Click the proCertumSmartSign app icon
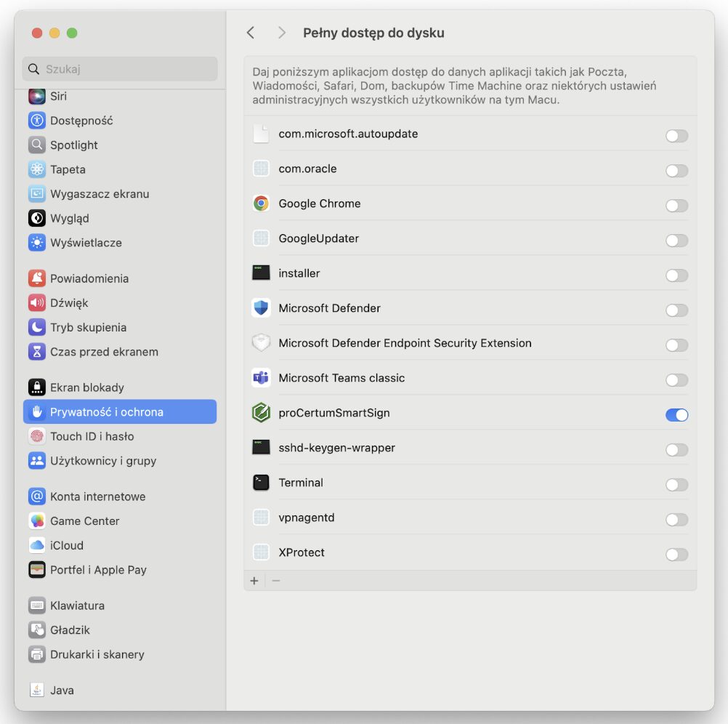Viewport: 728px width, 724px height. (261, 412)
